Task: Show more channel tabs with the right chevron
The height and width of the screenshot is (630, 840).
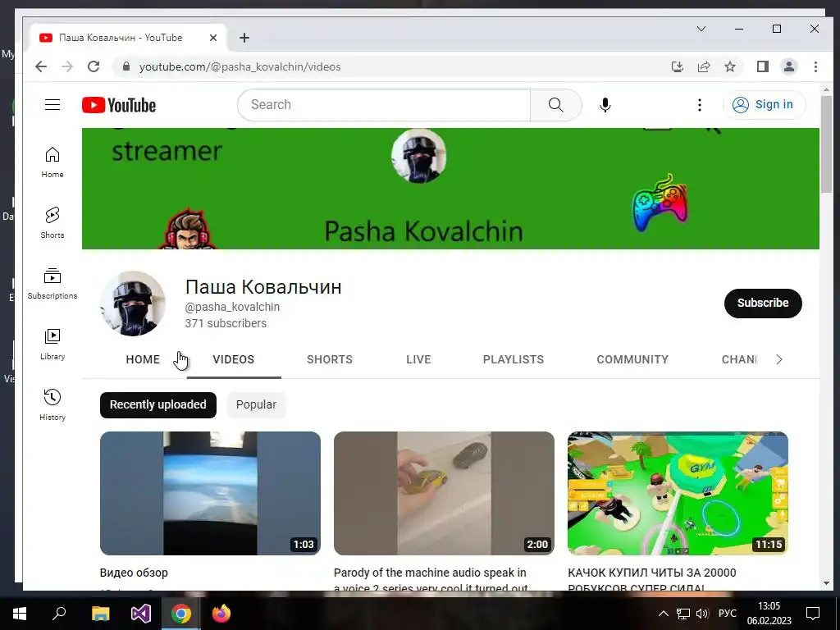Action: pos(779,359)
